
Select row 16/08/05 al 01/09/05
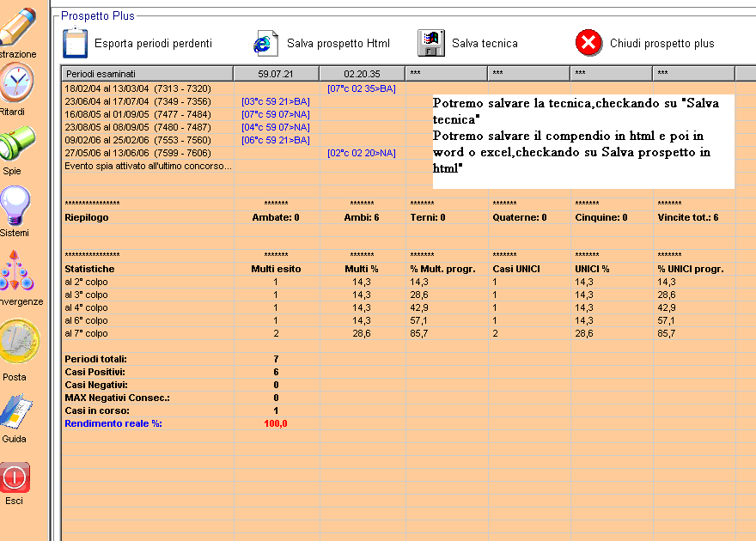coord(138,115)
